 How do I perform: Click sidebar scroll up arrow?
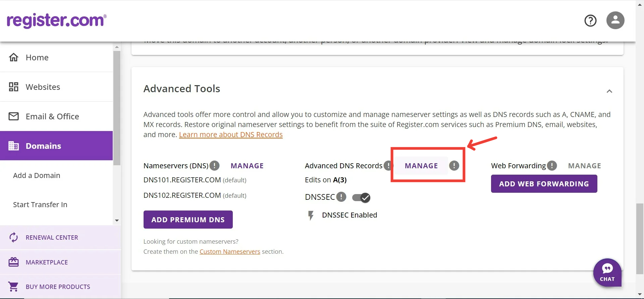pos(117,47)
